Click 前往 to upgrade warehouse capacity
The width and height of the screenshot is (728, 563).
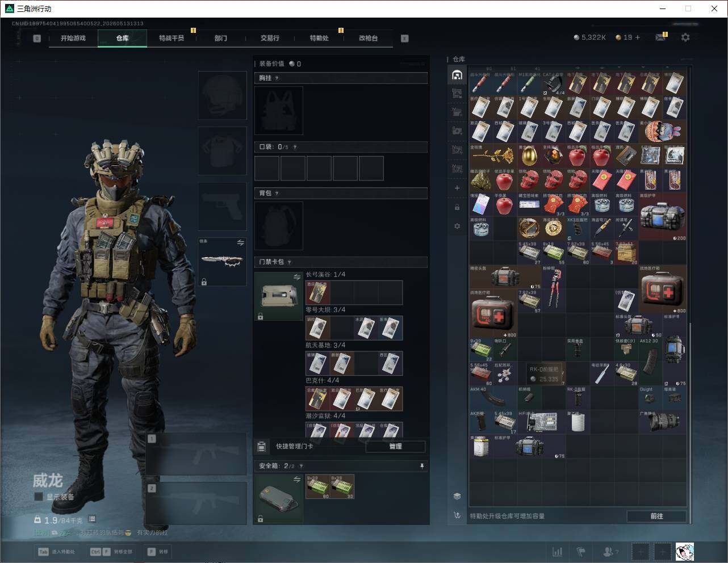[656, 516]
